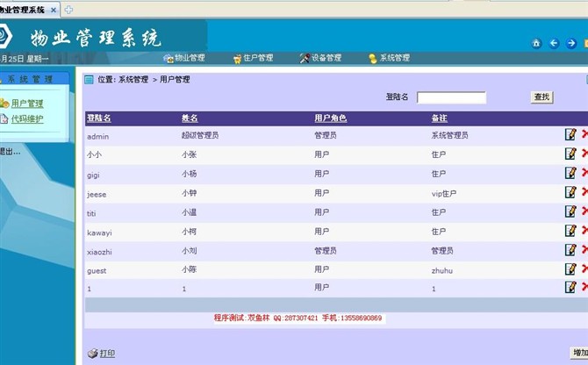Edit the guest user row
Screen dimensions: 588x365
click(x=570, y=268)
